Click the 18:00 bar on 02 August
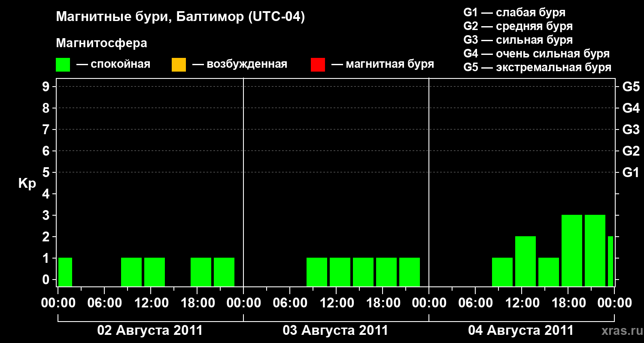This screenshot has height=343, width=644. click(x=201, y=272)
